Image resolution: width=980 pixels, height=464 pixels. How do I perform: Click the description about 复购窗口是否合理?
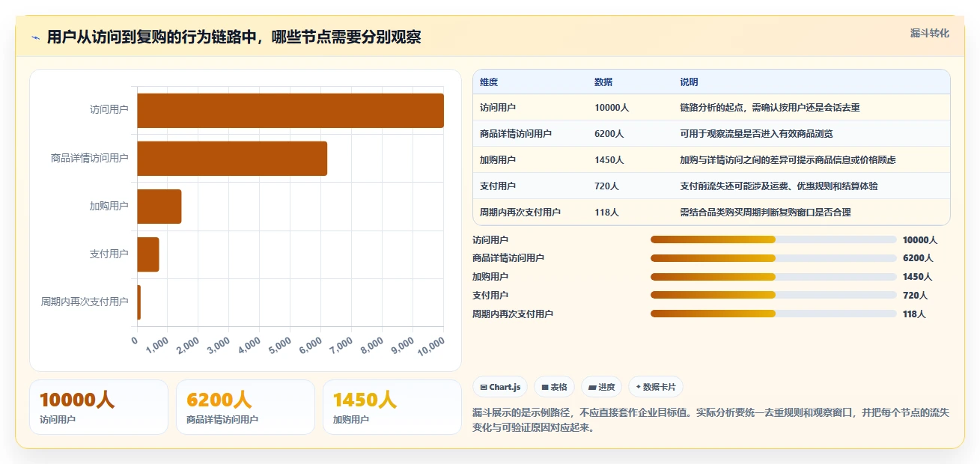click(x=765, y=213)
